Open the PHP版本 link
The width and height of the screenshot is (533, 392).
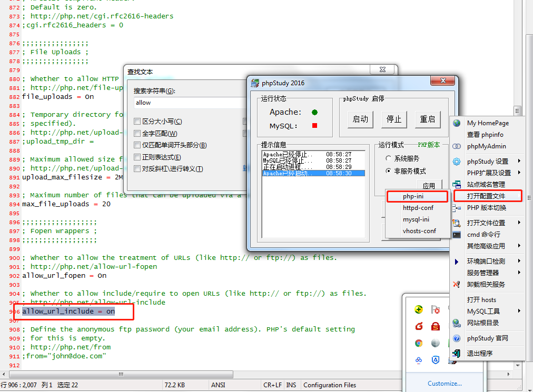pyautogui.click(x=429, y=145)
